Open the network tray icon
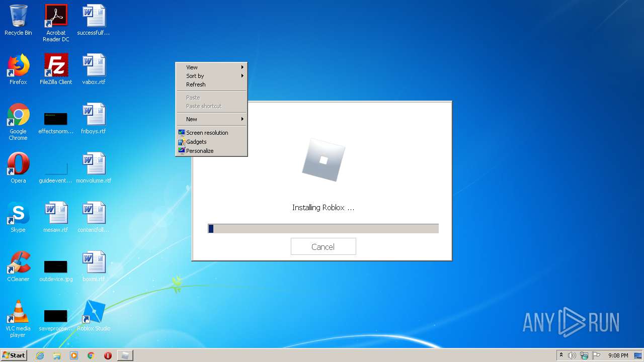The image size is (644, 362). click(584, 355)
